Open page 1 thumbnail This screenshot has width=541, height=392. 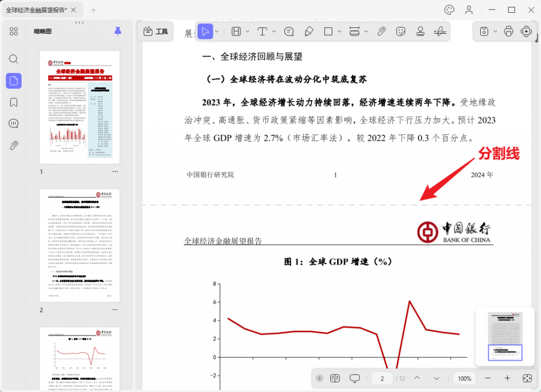click(80, 107)
